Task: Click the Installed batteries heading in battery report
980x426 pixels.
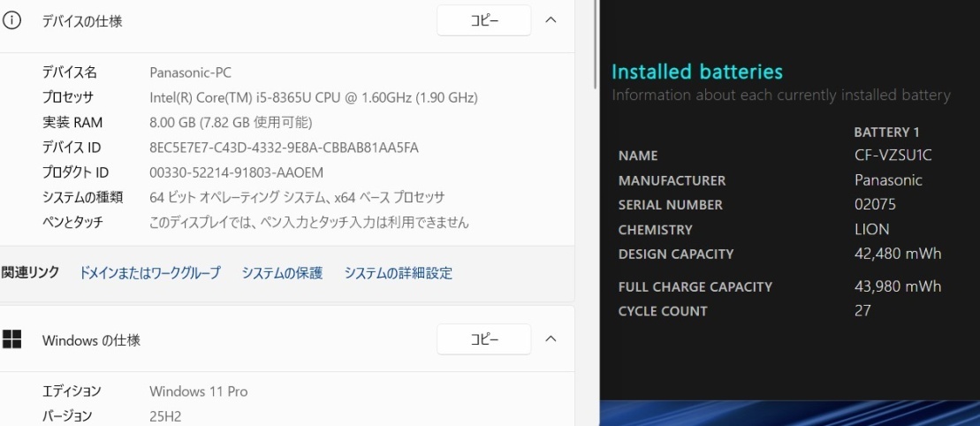Action: point(697,72)
